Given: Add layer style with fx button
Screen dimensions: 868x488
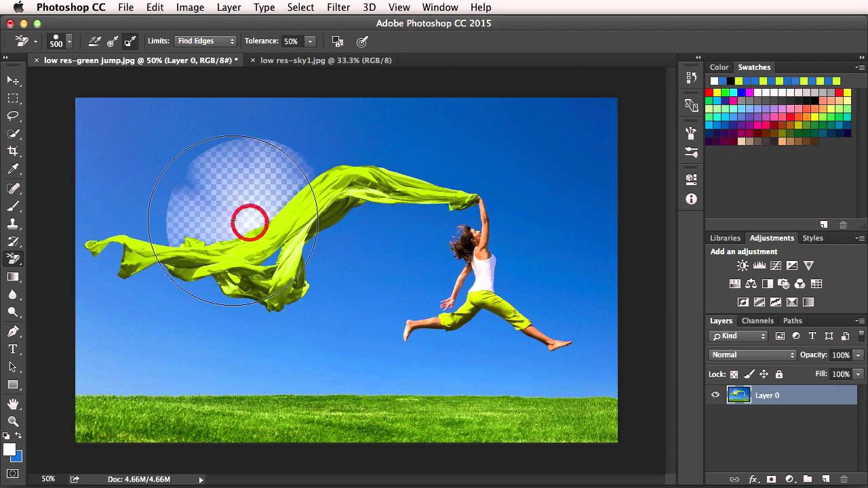Looking at the screenshot, I should point(752,479).
